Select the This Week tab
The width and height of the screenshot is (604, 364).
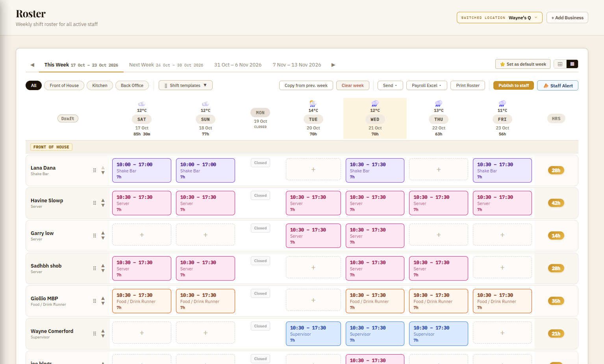[x=81, y=65]
